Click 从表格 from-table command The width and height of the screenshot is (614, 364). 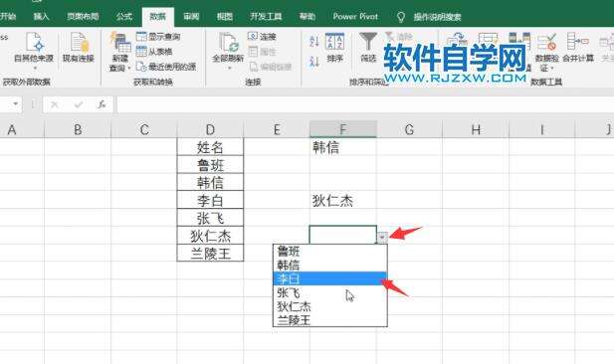tap(154, 52)
